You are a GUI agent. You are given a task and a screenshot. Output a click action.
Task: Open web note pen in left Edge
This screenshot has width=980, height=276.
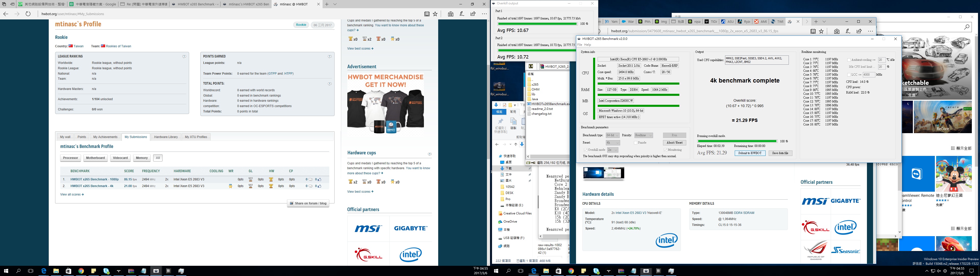(x=461, y=14)
